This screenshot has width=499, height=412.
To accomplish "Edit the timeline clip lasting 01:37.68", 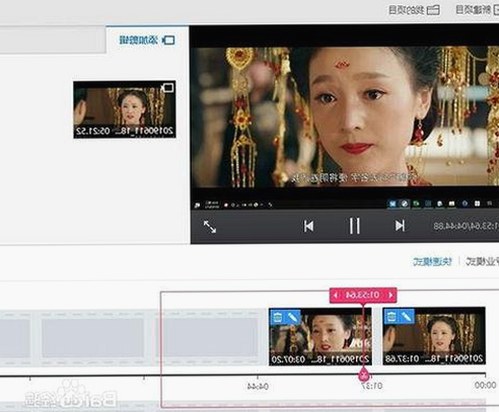I will [406, 317].
